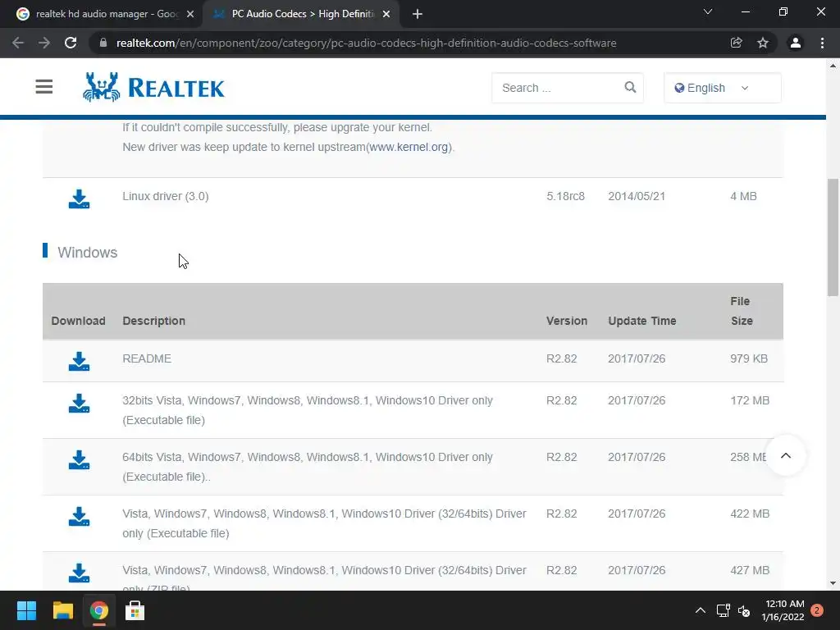Screen dimensions: 840x630
Task: Click the 172 MB file size cell
Action: [750, 400]
